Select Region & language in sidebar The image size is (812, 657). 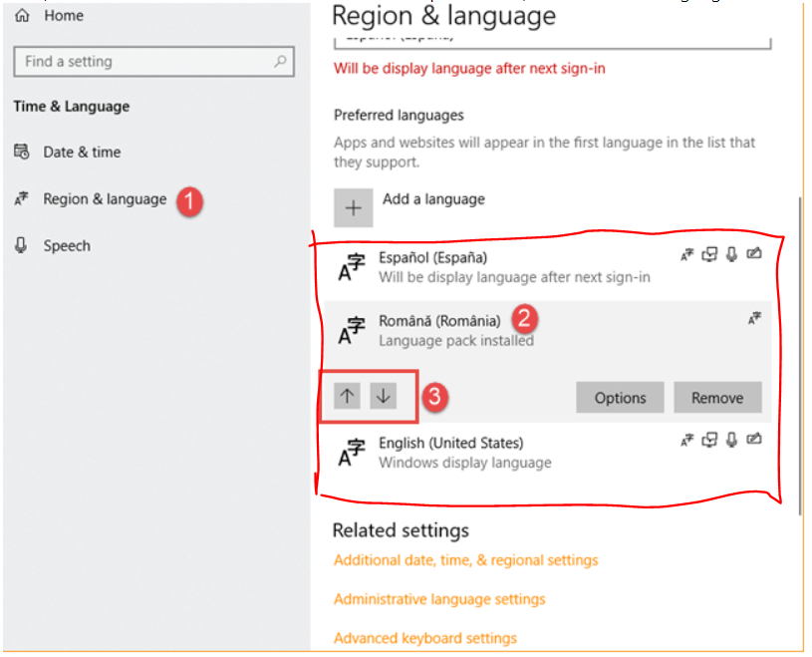[x=105, y=199]
